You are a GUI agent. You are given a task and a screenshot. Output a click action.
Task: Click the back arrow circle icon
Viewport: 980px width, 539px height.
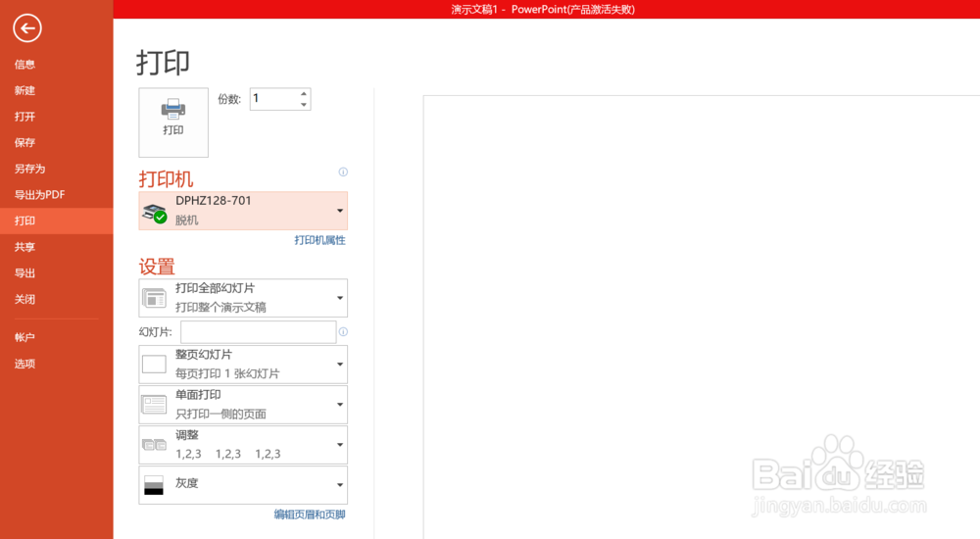(x=26, y=28)
